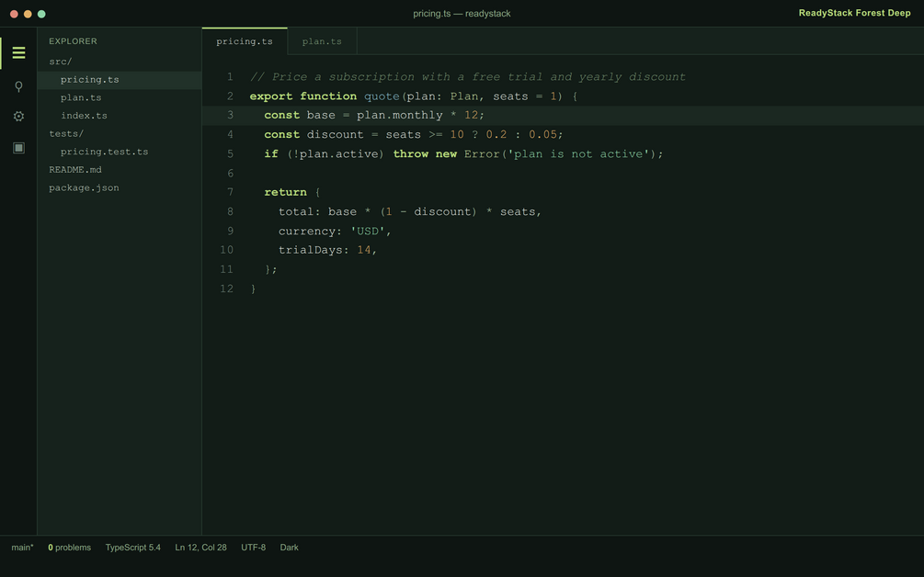The image size is (924, 577).
Task: Click Ln 12, Col 28 cursor position
Action: [x=201, y=548]
